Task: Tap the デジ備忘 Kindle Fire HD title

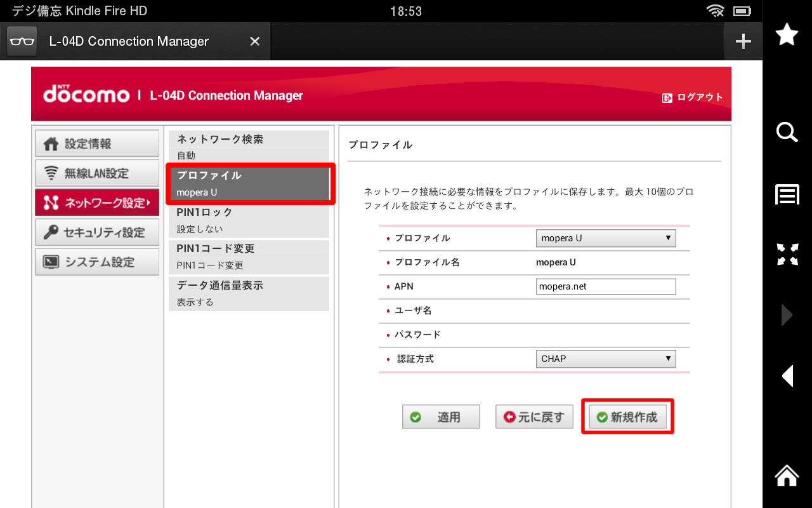Action: pos(79,11)
